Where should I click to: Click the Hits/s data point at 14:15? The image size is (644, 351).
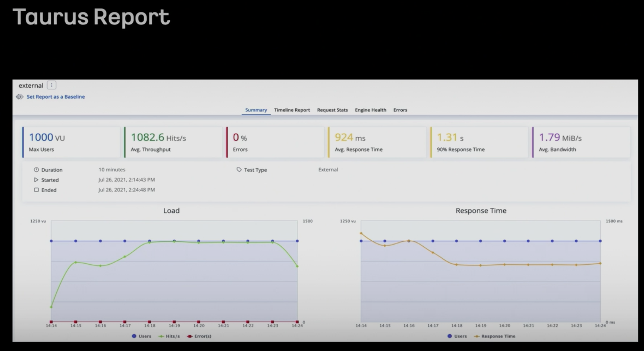76,263
